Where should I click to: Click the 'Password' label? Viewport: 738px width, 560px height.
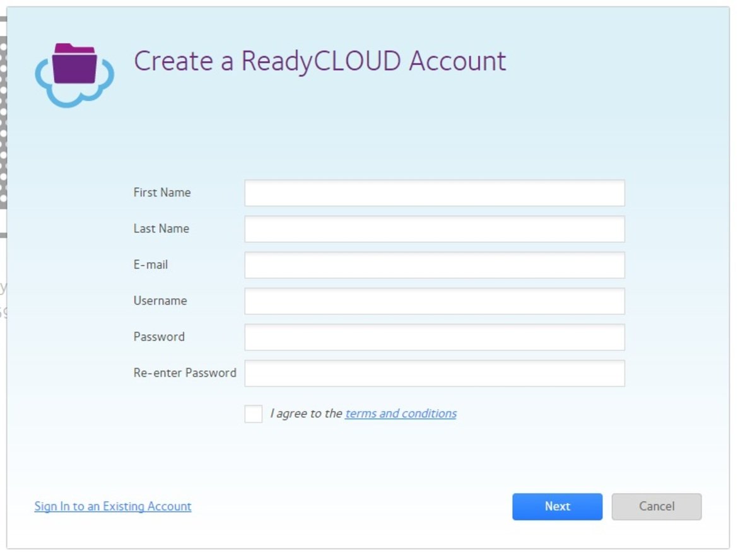tap(159, 337)
